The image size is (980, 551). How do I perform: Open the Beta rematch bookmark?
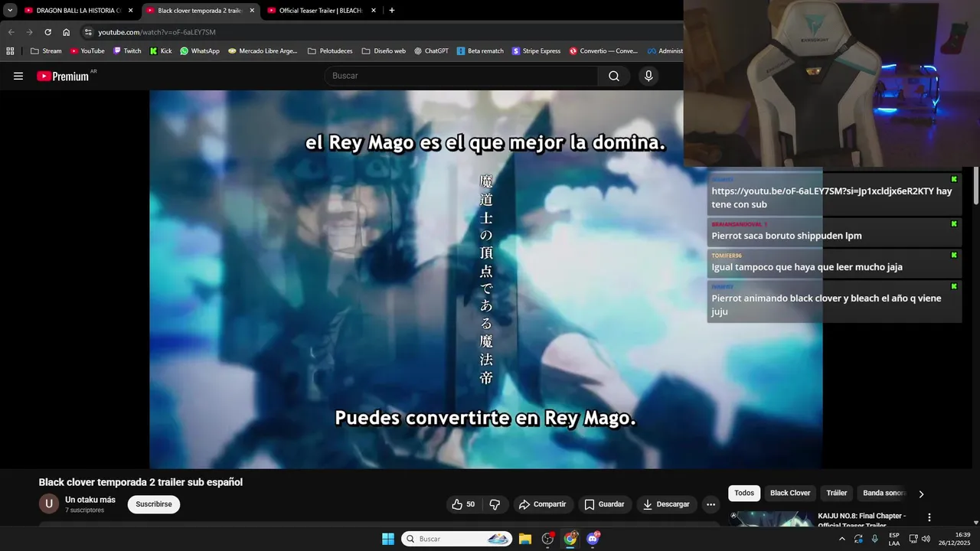[x=480, y=51]
